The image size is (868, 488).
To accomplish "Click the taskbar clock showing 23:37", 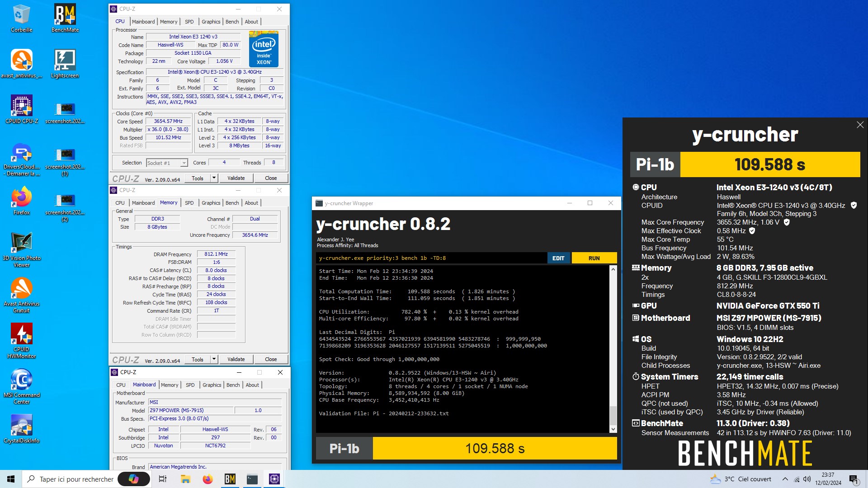I will 828,479.
